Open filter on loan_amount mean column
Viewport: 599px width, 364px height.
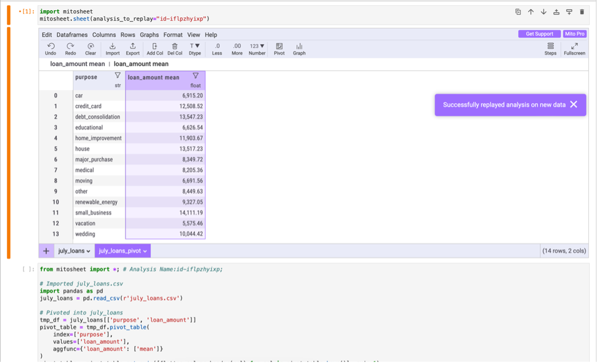[196, 76]
